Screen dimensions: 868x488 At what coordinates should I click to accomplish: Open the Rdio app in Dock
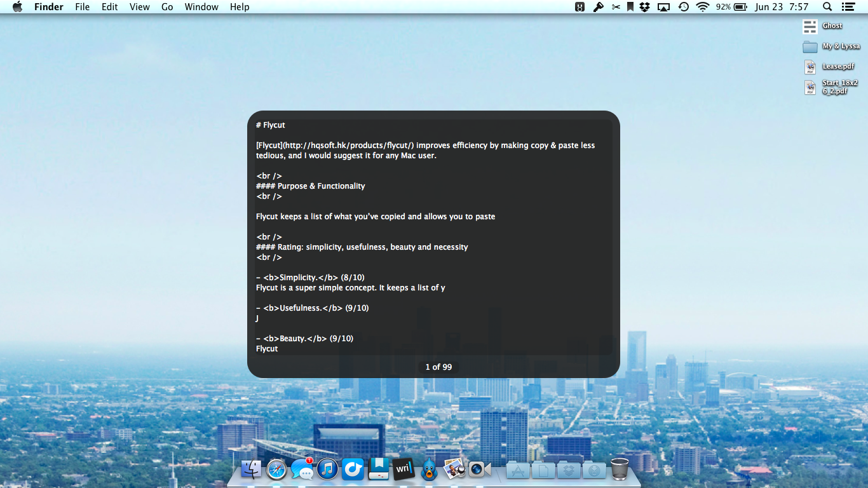click(353, 470)
